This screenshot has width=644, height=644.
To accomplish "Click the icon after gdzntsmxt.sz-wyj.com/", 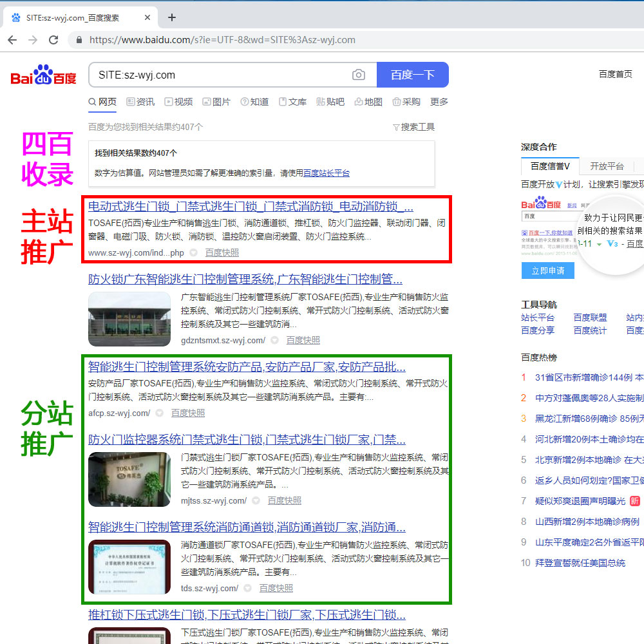I will [x=275, y=341].
